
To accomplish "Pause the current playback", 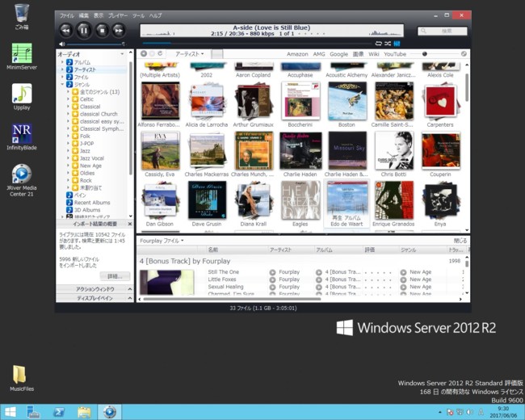I will click(84, 31).
